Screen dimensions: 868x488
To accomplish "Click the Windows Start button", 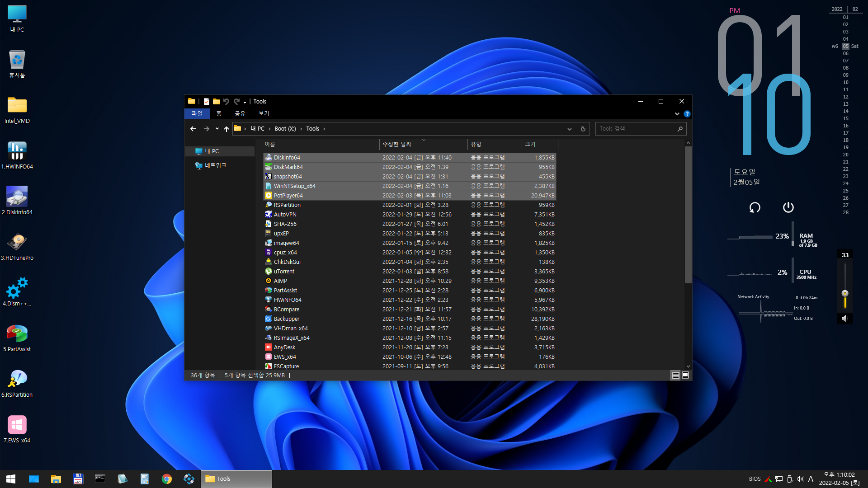I will 11,479.
